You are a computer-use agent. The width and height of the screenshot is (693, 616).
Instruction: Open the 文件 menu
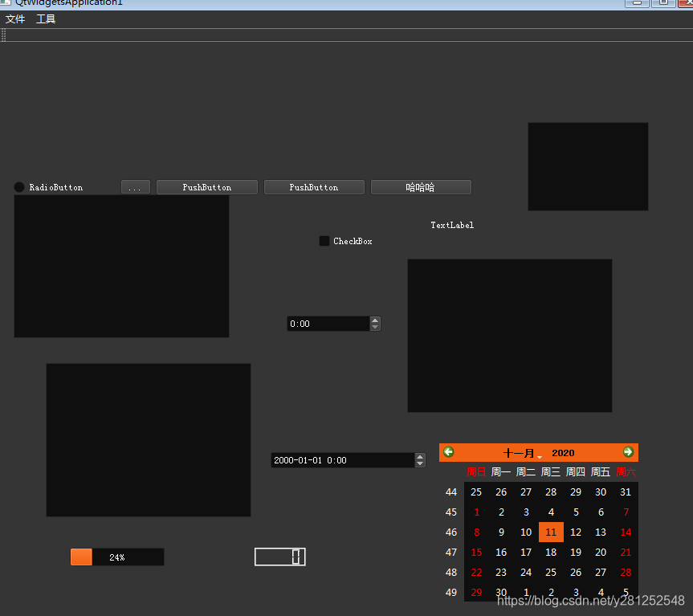[15, 19]
